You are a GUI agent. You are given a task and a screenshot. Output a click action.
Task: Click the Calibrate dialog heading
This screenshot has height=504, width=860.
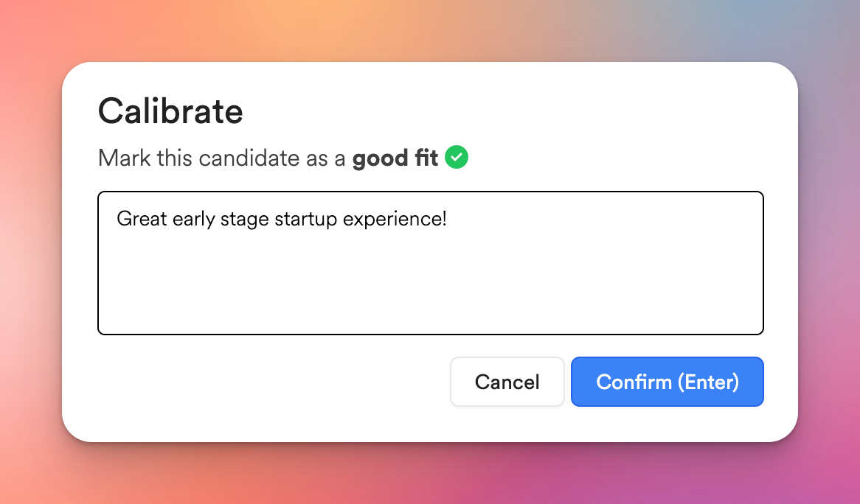tap(170, 111)
